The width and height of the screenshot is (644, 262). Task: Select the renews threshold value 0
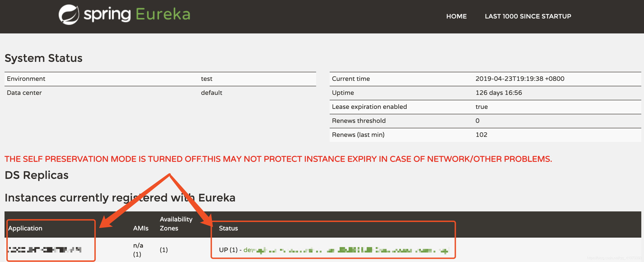(477, 121)
